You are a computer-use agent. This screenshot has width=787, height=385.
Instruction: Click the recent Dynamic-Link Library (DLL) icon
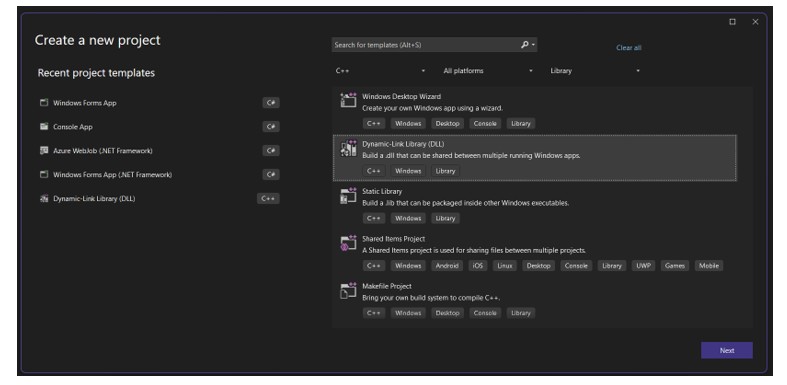[x=44, y=198]
